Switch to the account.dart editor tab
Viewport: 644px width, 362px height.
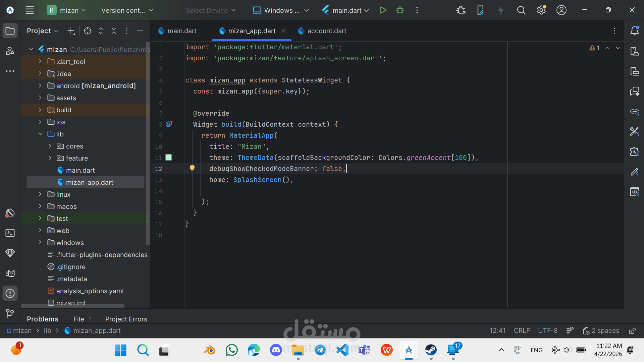tap(326, 31)
